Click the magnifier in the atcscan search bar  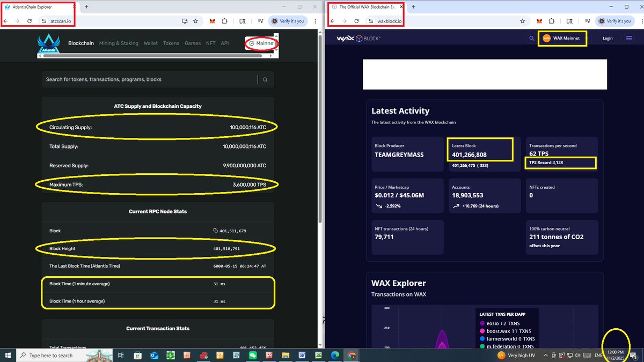point(265,79)
